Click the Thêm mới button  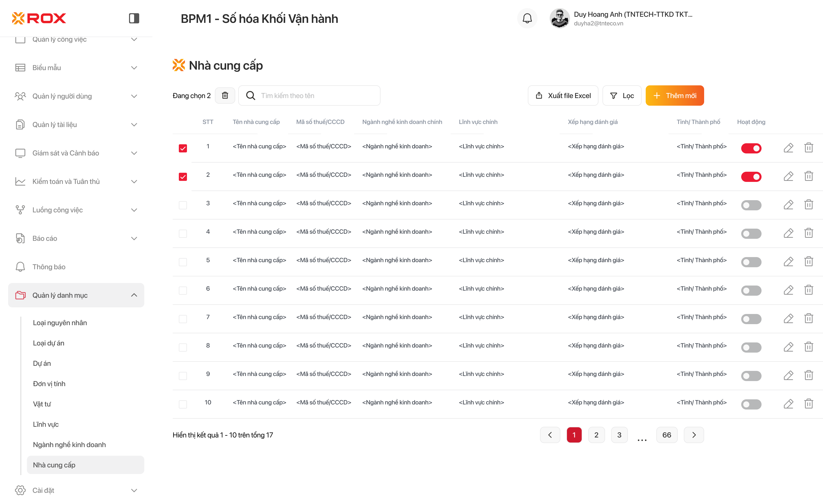click(x=674, y=96)
